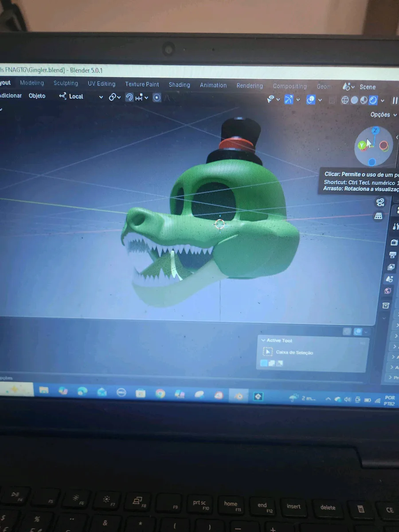Image resolution: width=399 pixels, height=532 pixels.
Task: Open Local transform orientation dropdown
Action: 81,96
